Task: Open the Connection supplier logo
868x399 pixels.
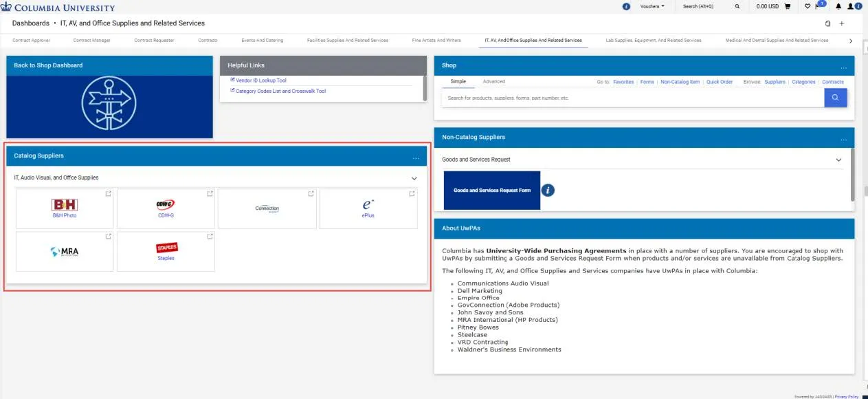Action: 267,208
